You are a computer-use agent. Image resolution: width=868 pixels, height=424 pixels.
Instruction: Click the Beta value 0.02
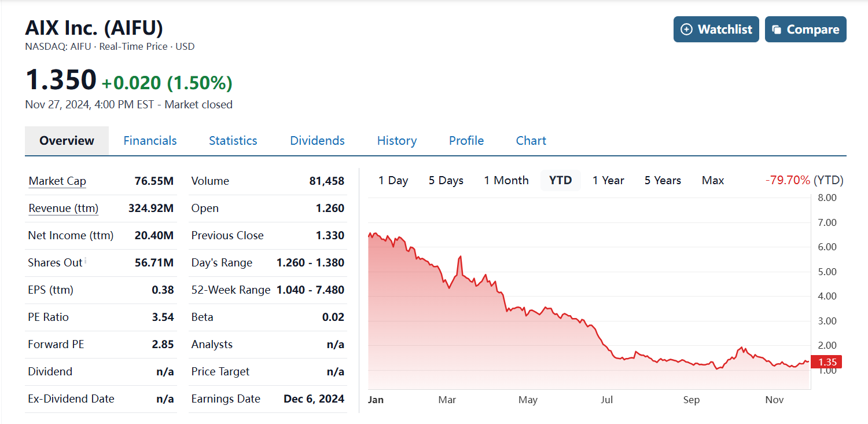coord(333,317)
